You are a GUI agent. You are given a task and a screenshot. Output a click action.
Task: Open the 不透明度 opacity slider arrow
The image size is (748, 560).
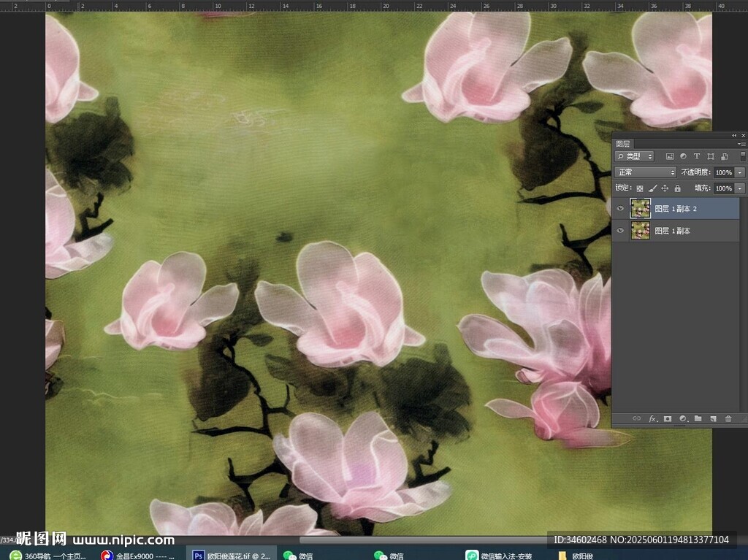click(740, 172)
